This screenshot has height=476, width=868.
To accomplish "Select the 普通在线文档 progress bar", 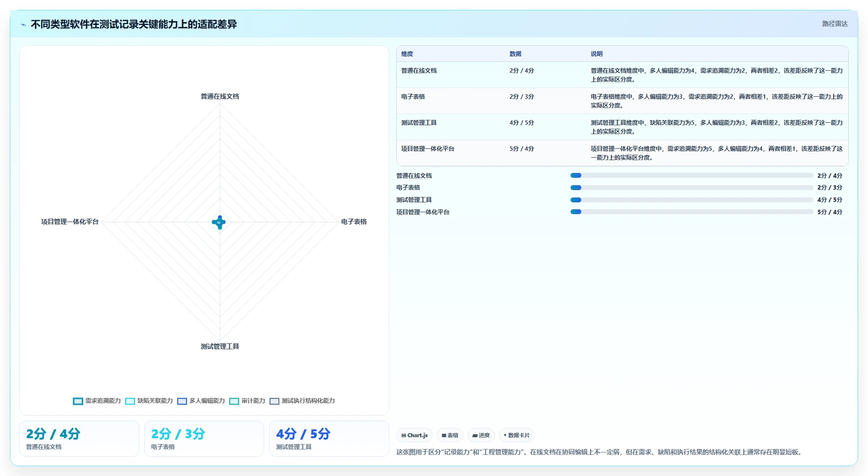I will [692, 175].
